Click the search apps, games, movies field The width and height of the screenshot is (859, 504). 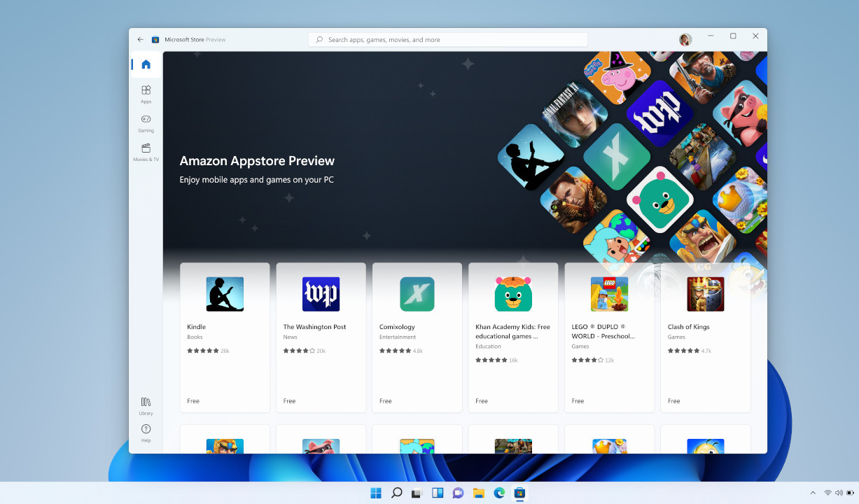coord(448,40)
